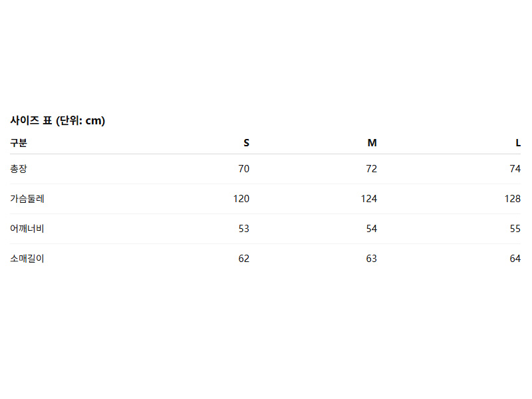Pick the 가슴둘레 value 124 for size M
The width and height of the screenshot is (532, 399).
[369, 199]
